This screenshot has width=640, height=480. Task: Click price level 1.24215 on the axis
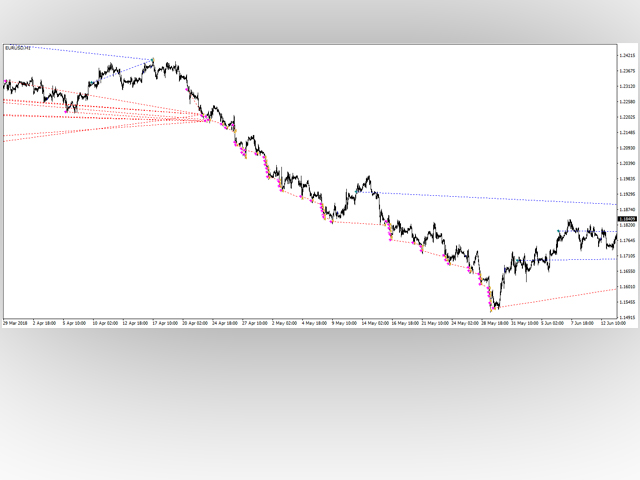[x=627, y=56]
